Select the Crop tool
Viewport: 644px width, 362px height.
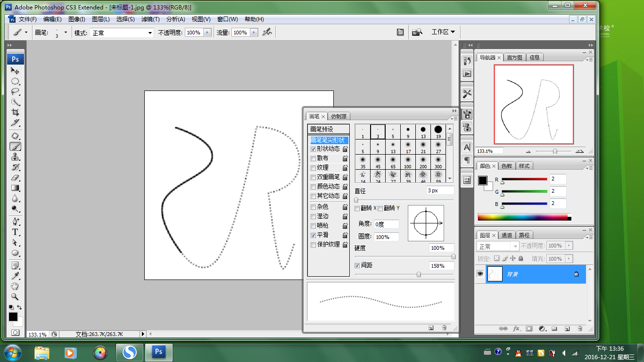tap(16, 112)
